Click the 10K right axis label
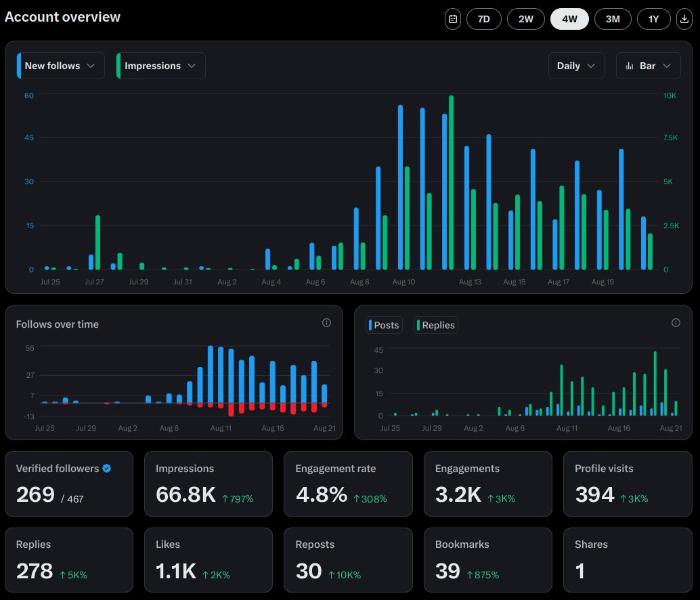This screenshot has width=700, height=600. 670,95
